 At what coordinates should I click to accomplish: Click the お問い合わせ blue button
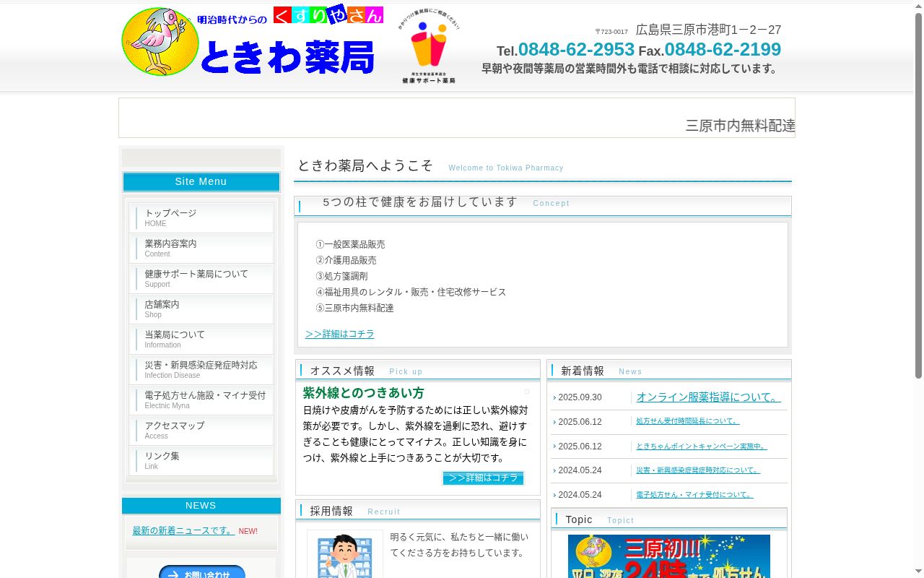202,571
